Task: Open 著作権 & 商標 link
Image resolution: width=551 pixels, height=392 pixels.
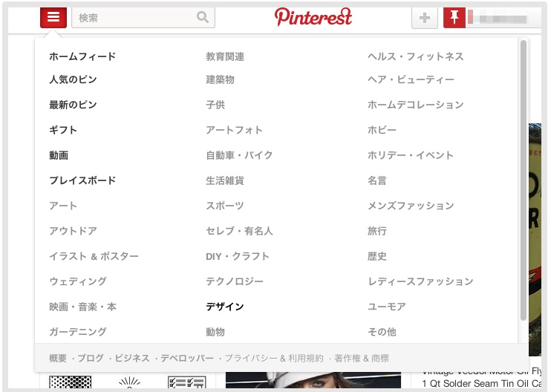Action: point(362,359)
